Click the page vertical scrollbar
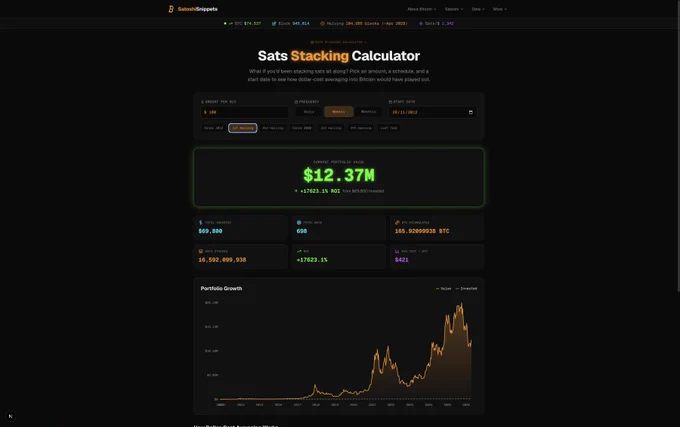Screen dimensions: 680x427 (x=678, y=147)
